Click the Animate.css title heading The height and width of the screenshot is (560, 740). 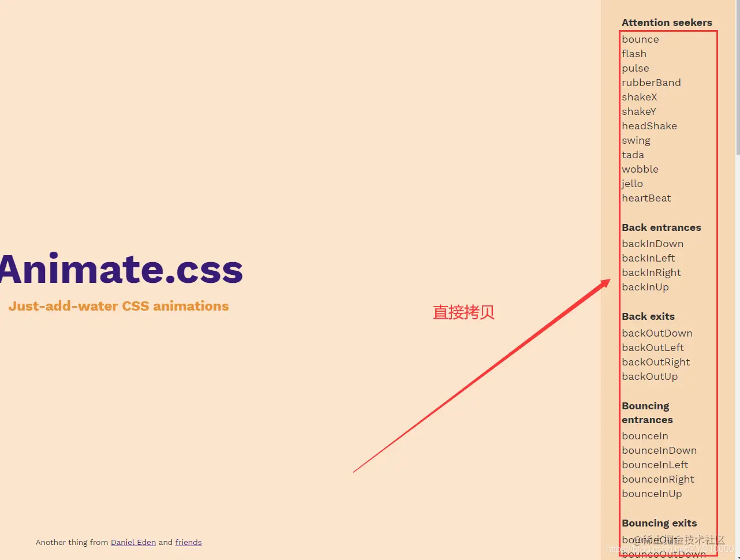pos(121,269)
